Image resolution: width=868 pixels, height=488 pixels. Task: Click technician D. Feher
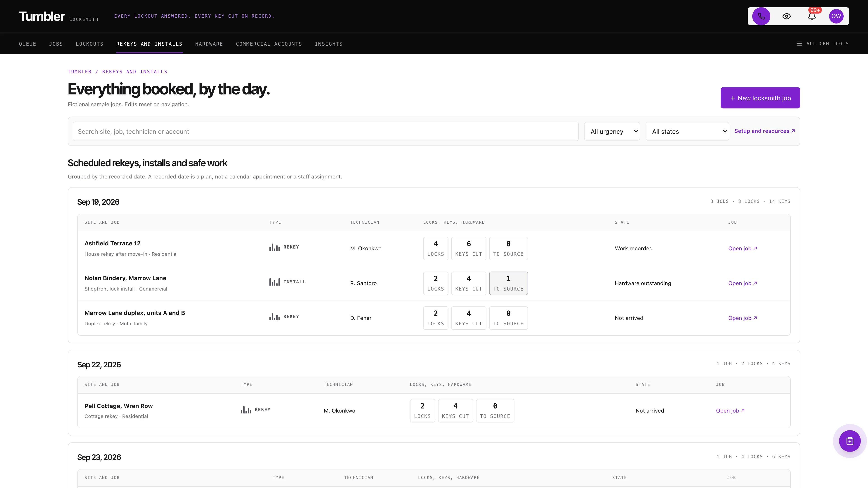[x=361, y=318]
